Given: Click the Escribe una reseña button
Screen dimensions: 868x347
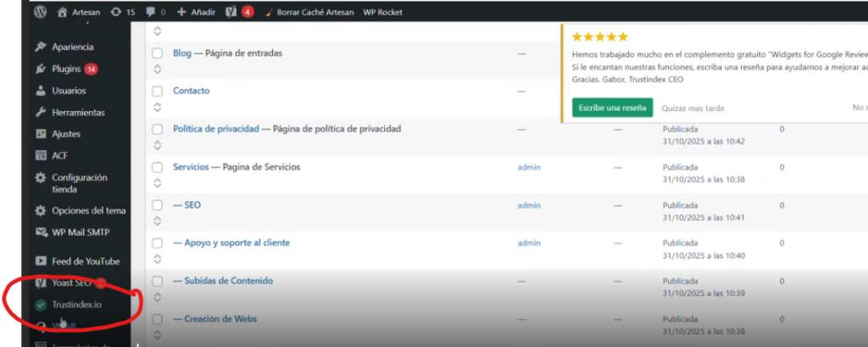Looking at the screenshot, I should [612, 108].
